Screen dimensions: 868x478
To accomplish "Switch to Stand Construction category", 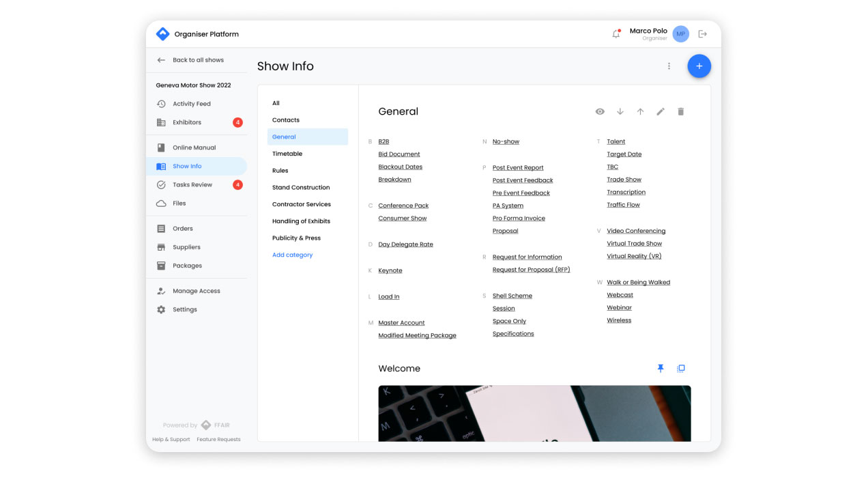I will click(x=301, y=188).
